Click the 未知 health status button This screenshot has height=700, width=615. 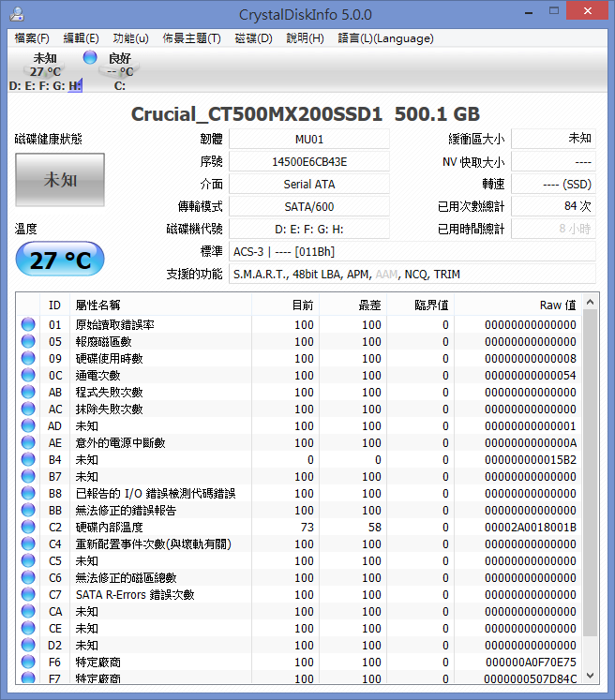click(x=60, y=180)
